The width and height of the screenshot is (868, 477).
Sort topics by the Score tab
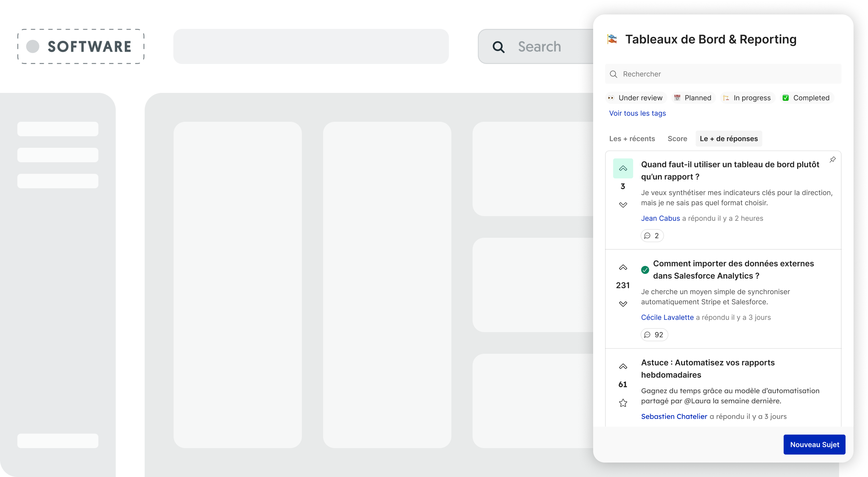click(x=677, y=139)
